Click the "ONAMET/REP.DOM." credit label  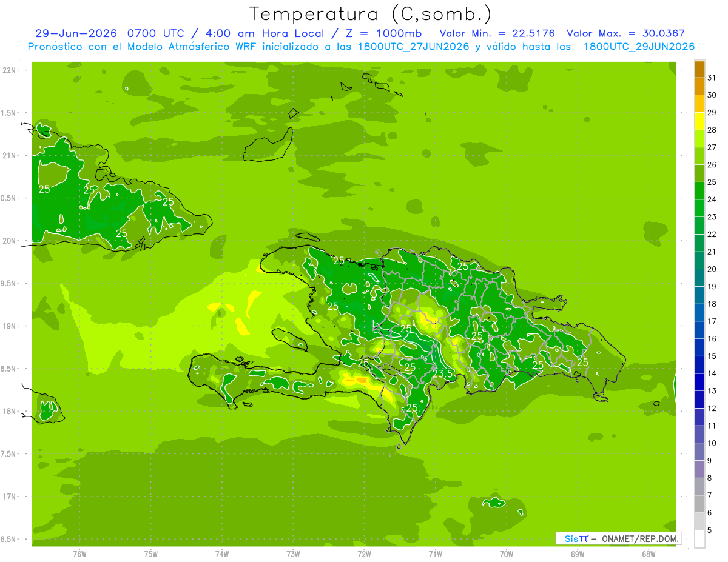tap(639, 538)
